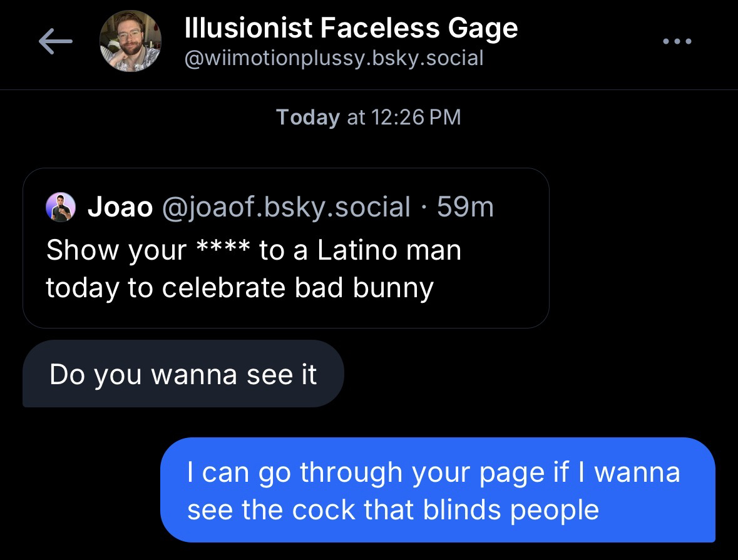Click the blue sent message bubble
Image resolution: width=738 pixels, height=560 pixels.
tap(437, 490)
